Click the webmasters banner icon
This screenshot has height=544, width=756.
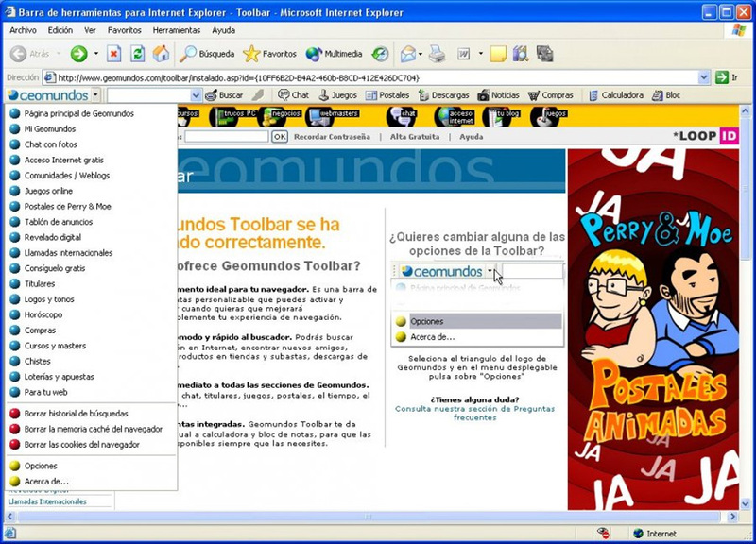tap(334, 115)
